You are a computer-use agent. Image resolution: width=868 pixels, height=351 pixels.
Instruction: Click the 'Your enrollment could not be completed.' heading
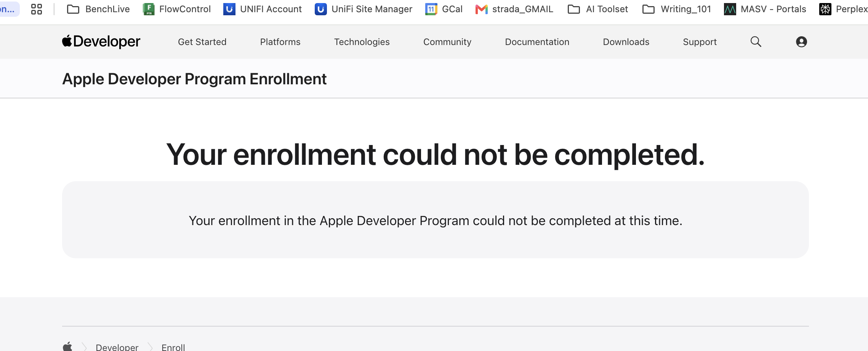click(436, 155)
